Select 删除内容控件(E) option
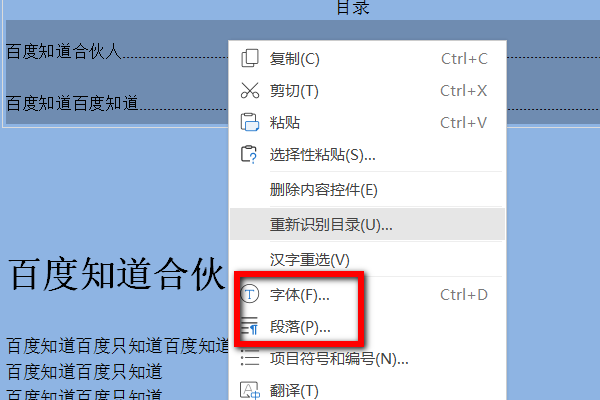 click(x=367, y=189)
